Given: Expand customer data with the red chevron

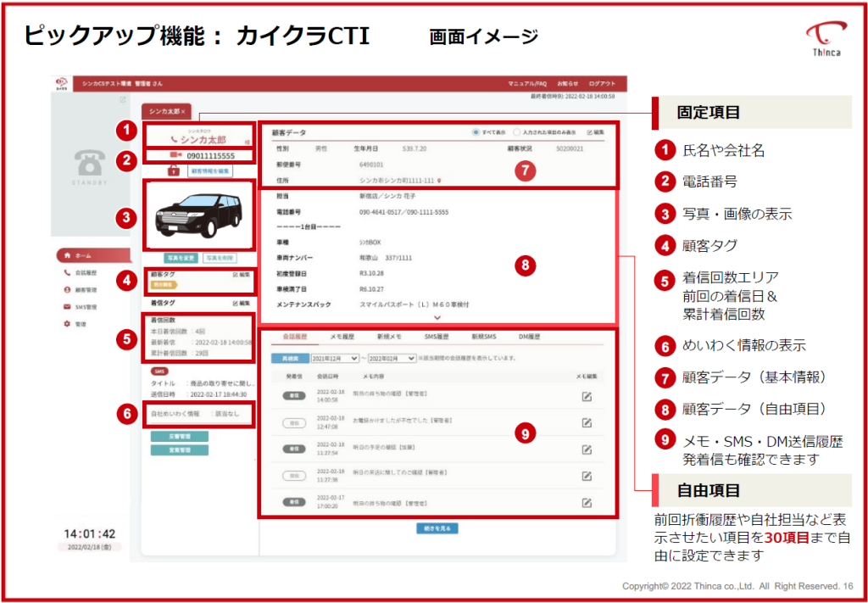Looking at the screenshot, I should (x=437, y=317).
